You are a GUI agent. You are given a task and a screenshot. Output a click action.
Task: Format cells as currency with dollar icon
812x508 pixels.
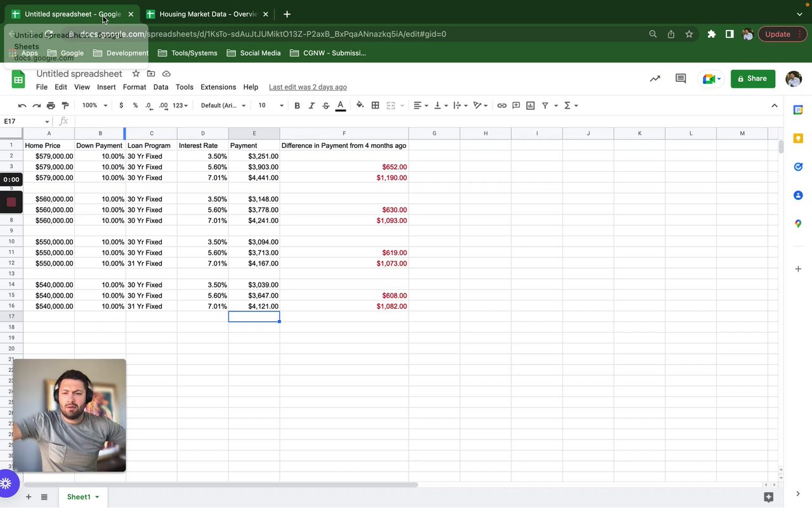pyautogui.click(x=121, y=105)
